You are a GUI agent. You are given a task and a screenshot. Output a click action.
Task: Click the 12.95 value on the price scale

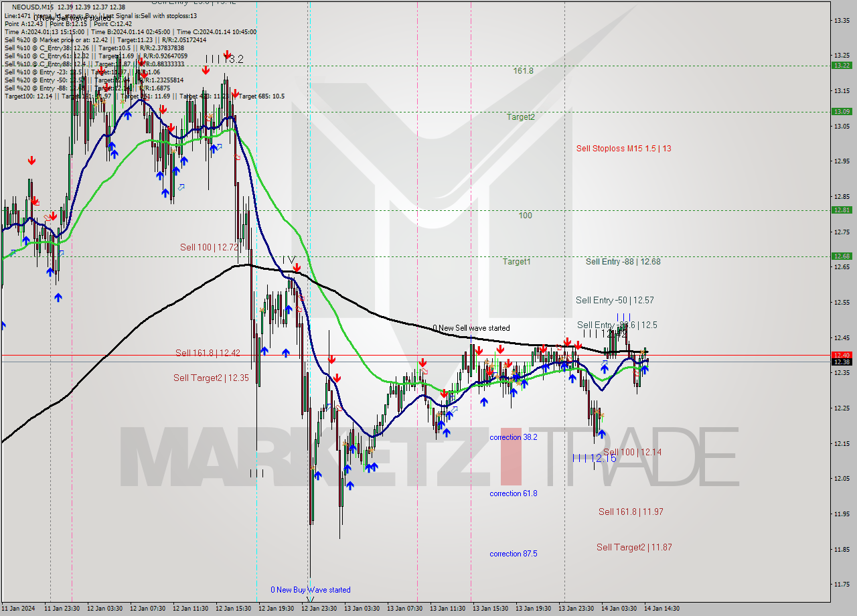842,161
